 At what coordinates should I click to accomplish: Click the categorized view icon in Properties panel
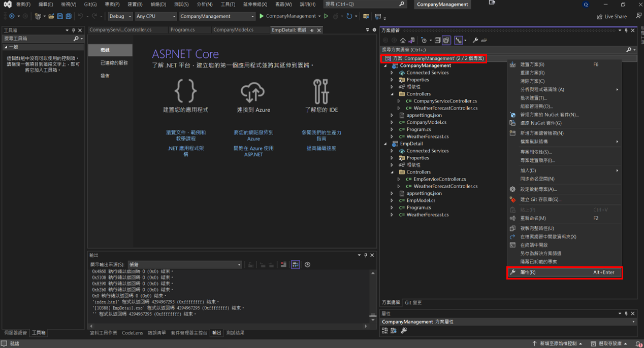[385, 330]
